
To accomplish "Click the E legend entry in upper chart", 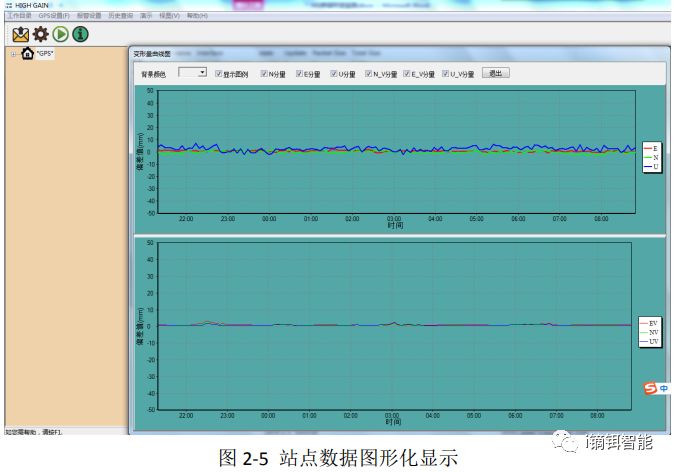I will tap(650, 148).
